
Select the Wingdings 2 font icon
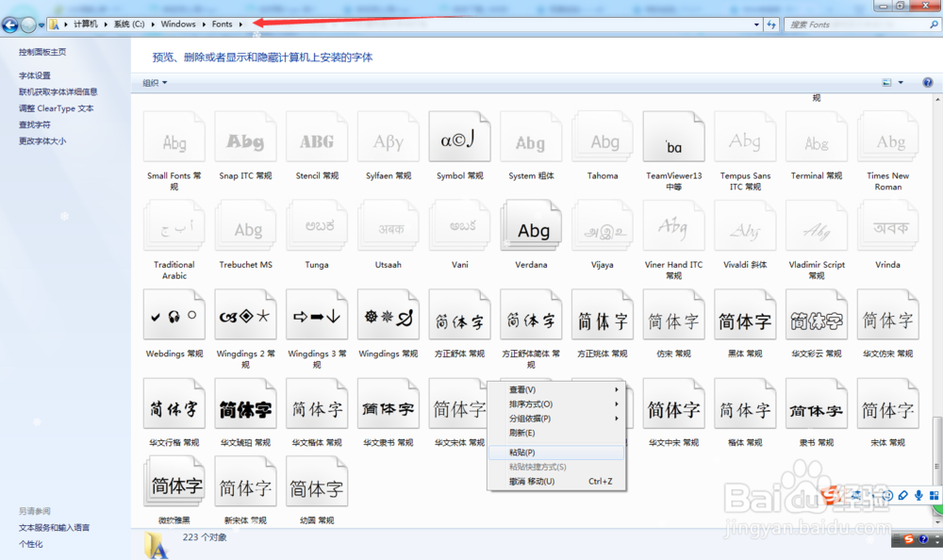245,315
